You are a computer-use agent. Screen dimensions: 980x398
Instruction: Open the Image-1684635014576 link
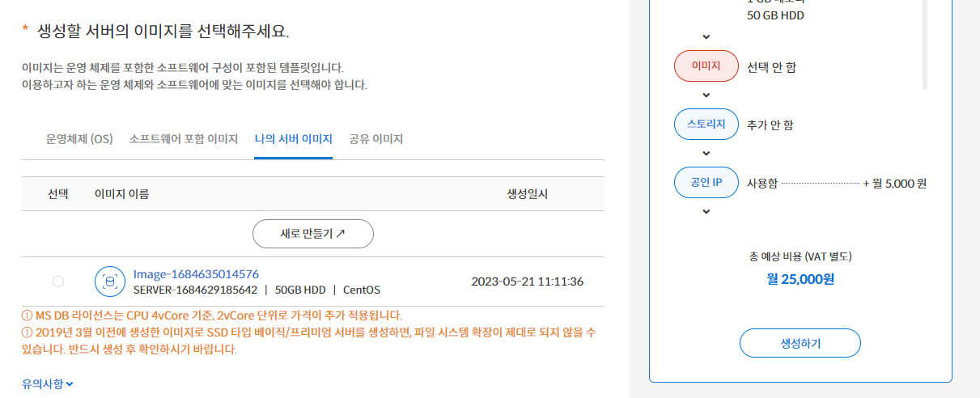point(196,274)
